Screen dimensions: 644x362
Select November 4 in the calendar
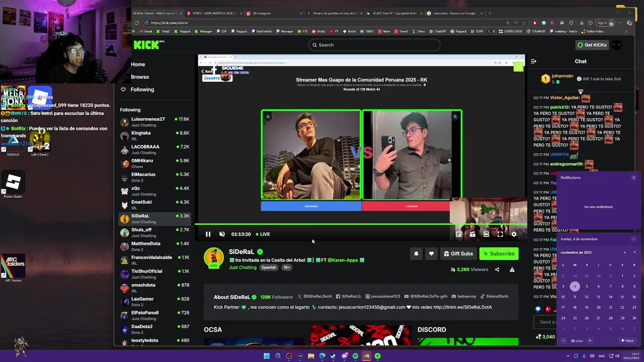(x=575, y=287)
